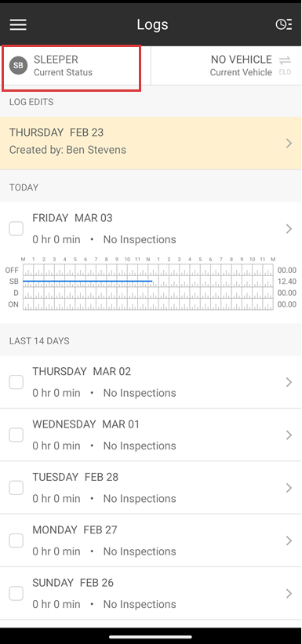Image resolution: width=302 pixels, height=644 pixels.
Task: Click the blue sleeper berth line on graph
Action: pyautogui.click(x=88, y=282)
